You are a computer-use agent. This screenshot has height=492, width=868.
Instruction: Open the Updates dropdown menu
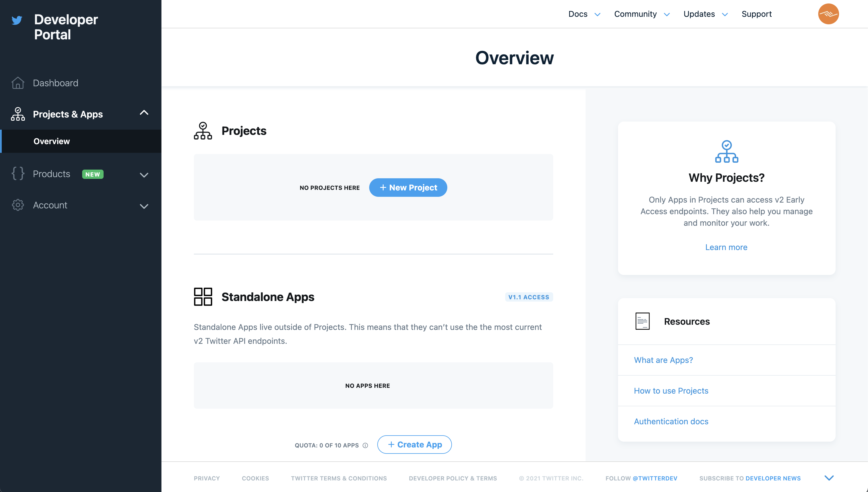click(x=705, y=14)
